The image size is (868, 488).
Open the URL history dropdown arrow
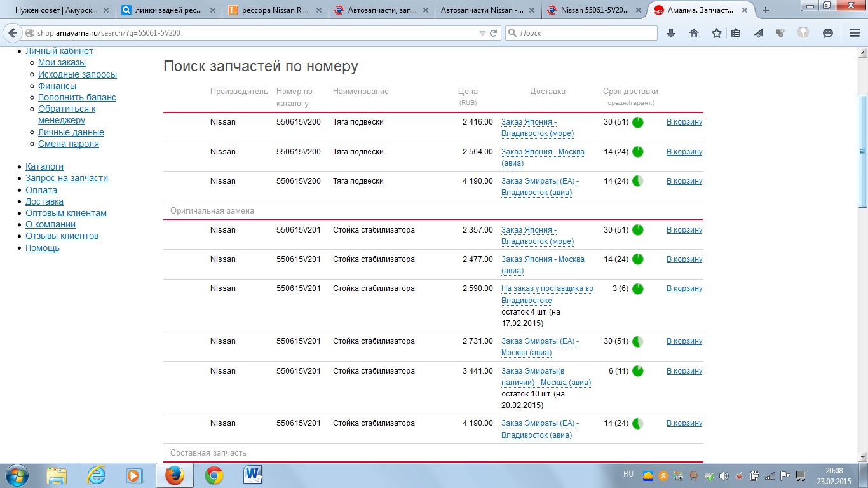(x=483, y=33)
